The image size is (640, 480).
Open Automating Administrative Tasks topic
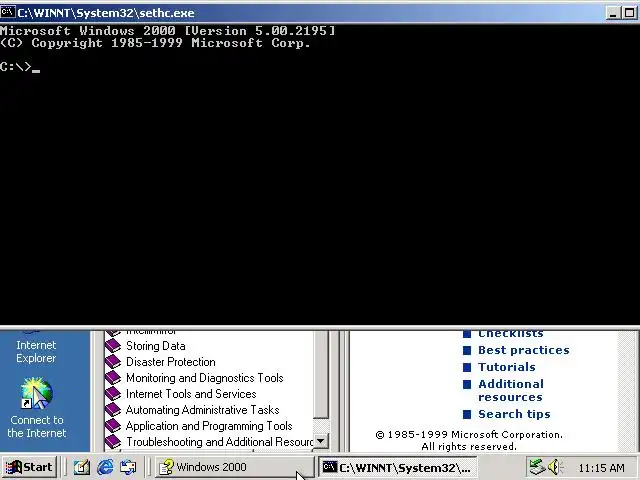[202, 410]
